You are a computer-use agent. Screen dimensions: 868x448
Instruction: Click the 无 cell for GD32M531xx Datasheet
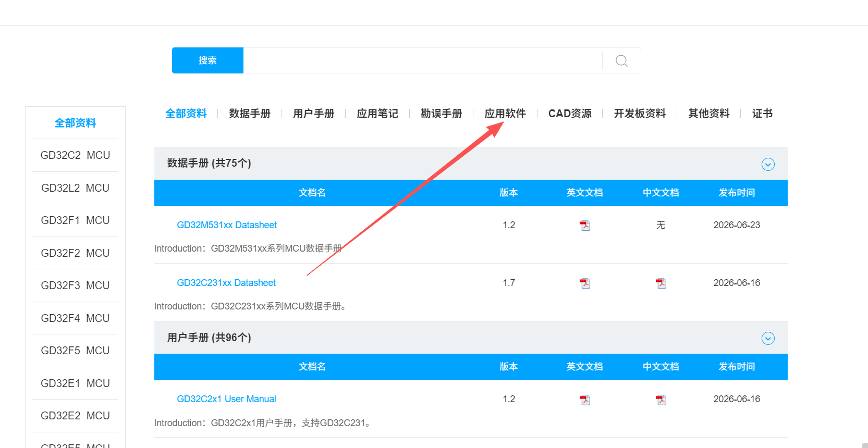point(661,225)
